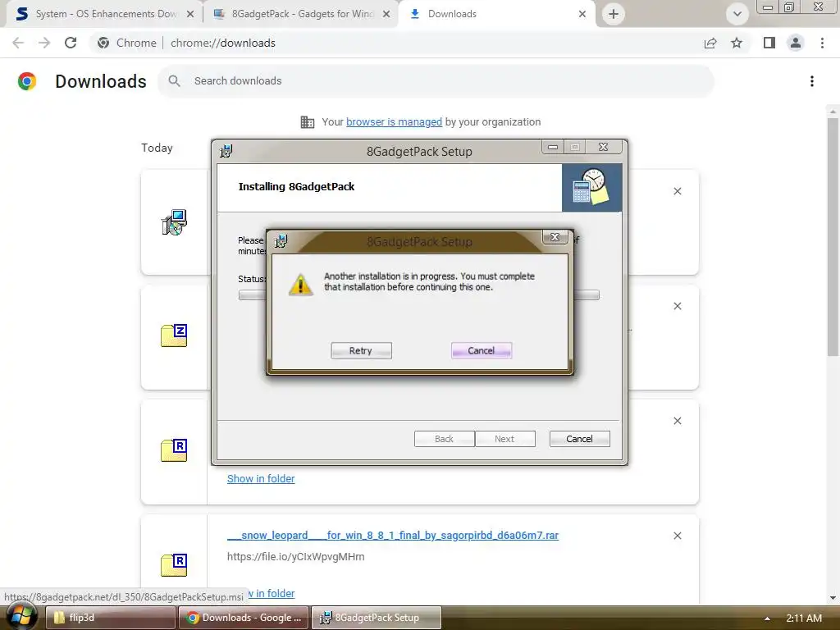Remove the first download entry from list

[x=677, y=191]
